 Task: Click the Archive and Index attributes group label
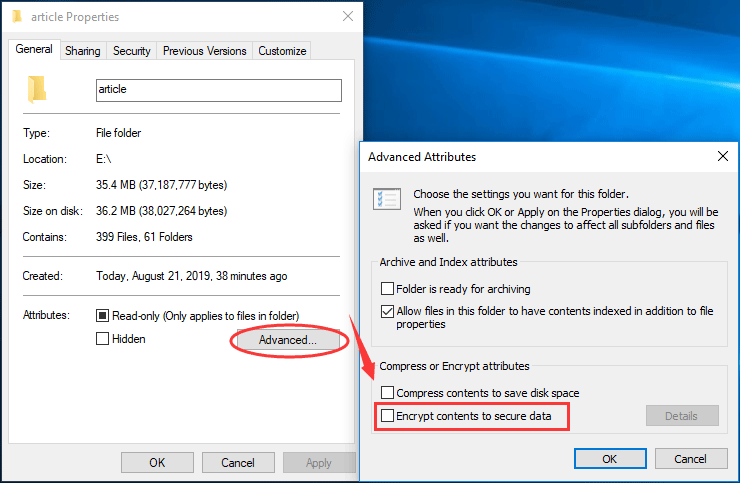pos(448,262)
